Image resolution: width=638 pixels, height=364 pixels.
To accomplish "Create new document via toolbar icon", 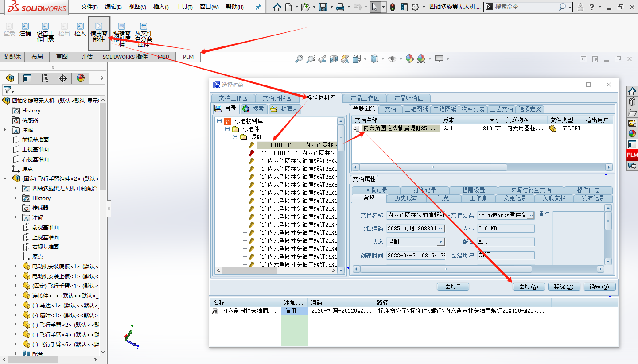I will coord(288,7).
